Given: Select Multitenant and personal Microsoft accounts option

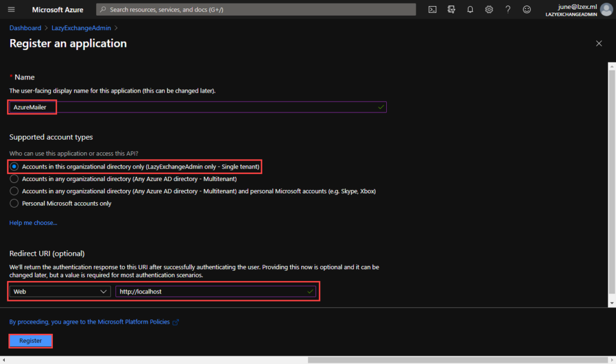Looking at the screenshot, I should (14, 191).
